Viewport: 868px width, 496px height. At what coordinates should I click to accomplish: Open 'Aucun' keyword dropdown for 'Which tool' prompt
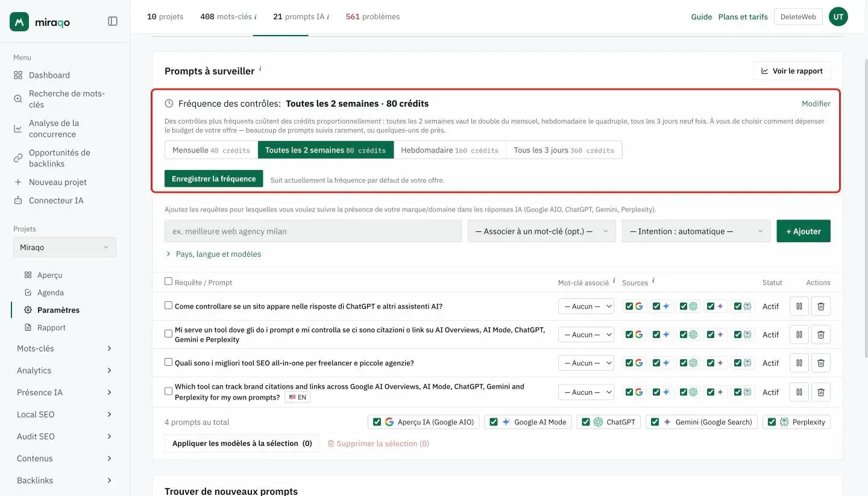(x=586, y=392)
